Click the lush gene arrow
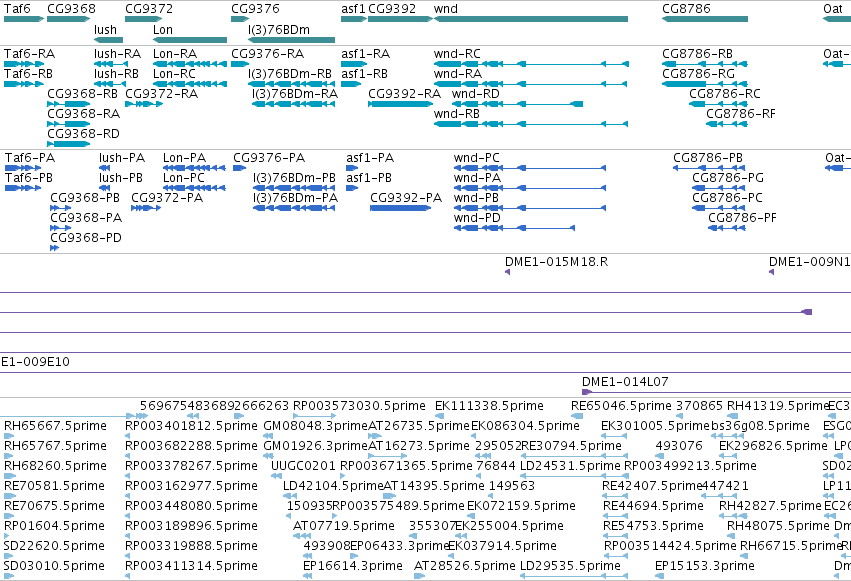851x581 pixels. point(109,40)
